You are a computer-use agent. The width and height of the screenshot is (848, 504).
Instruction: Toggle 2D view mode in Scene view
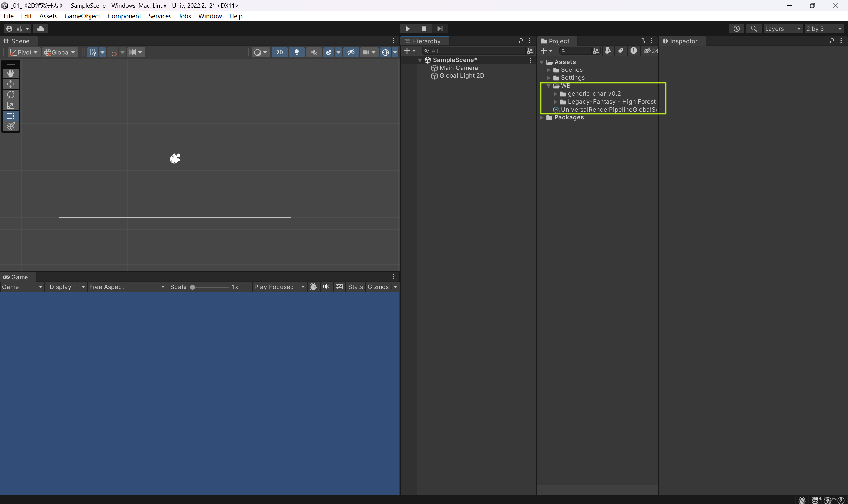pos(279,52)
